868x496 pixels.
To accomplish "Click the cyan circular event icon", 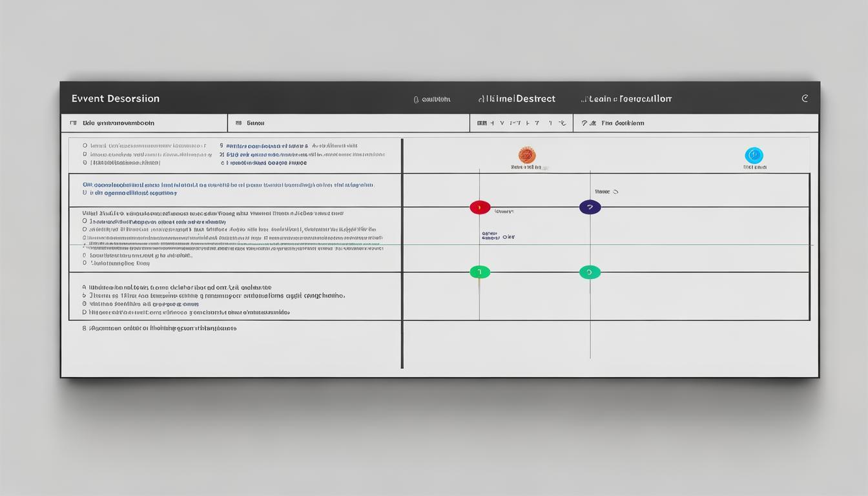I will click(754, 155).
